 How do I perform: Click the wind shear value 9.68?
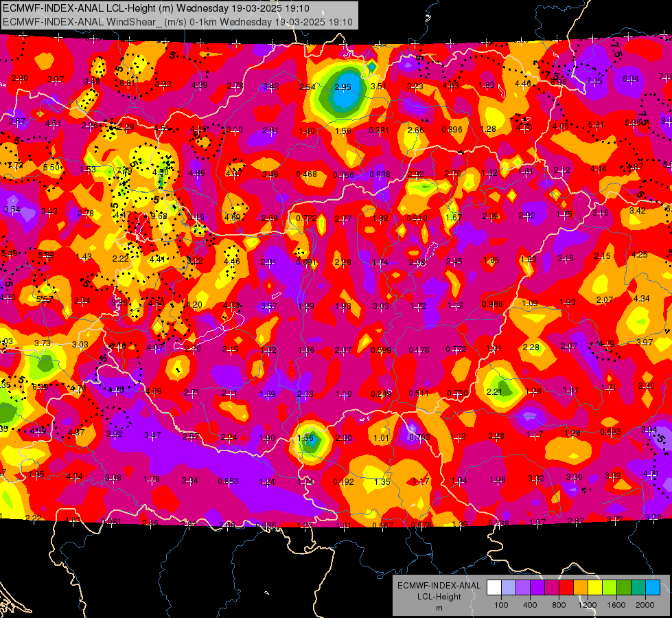click(159, 216)
